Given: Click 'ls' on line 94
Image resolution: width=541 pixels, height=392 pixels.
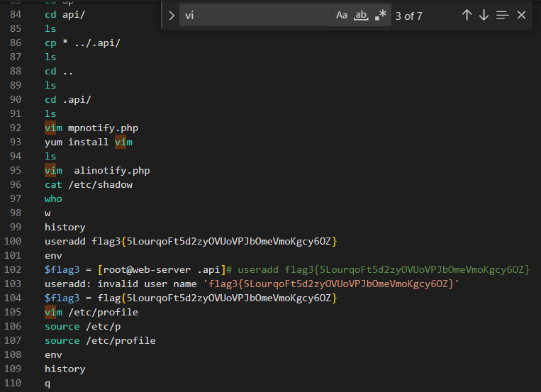Looking at the screenshot, I should coord(50,157).
